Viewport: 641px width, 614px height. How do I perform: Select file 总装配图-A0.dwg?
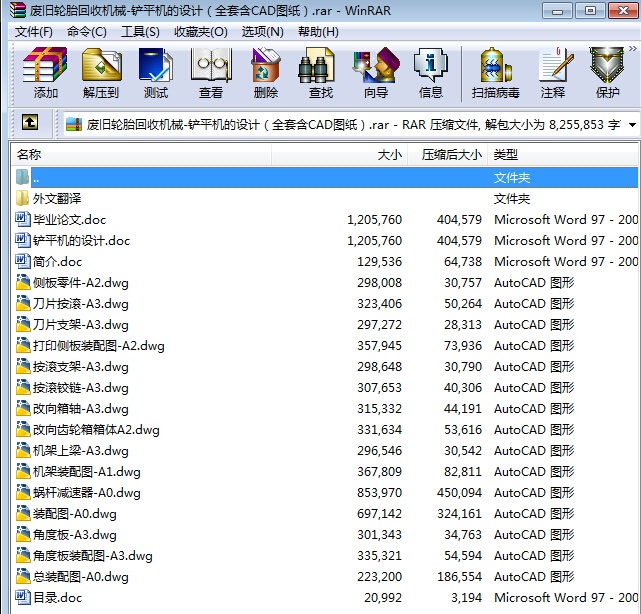[x=326, y=577]
